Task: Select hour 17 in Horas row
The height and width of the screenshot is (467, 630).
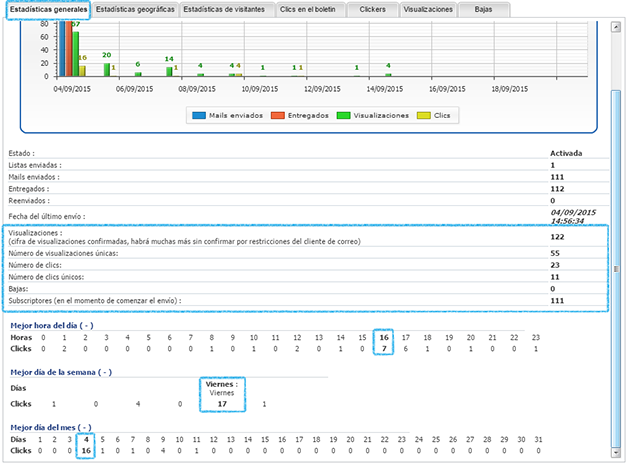Action: [406, 338]
